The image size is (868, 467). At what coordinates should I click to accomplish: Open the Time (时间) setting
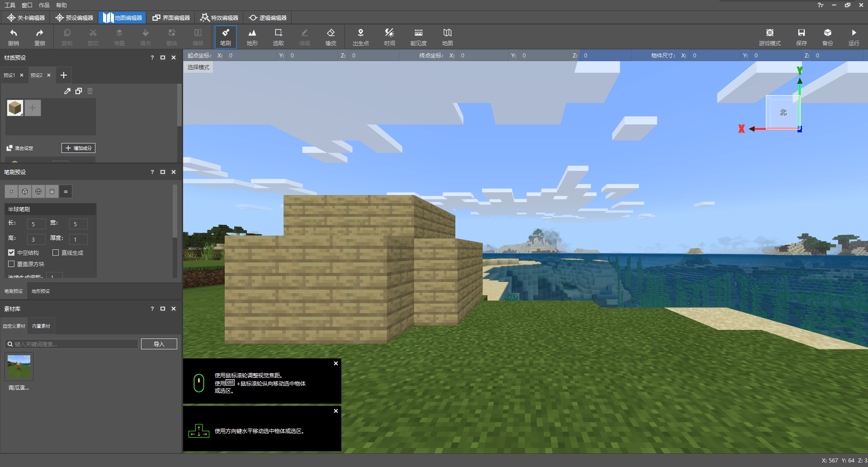point(390,37)
